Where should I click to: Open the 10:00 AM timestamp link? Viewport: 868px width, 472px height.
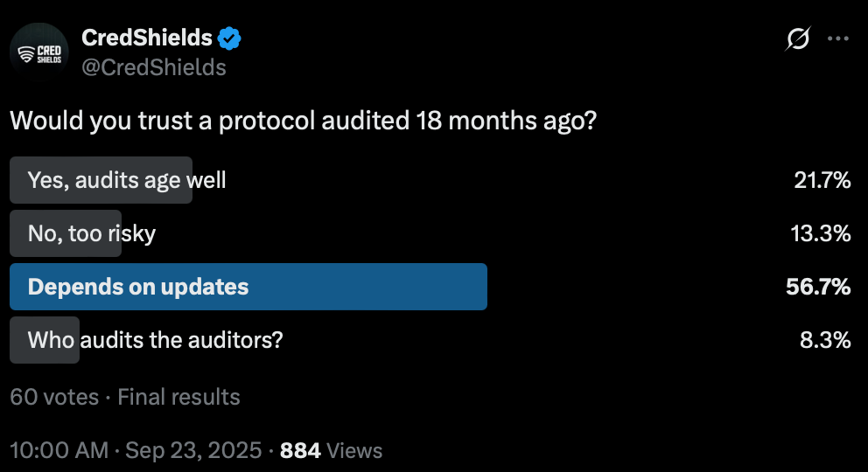coord(59,450)
